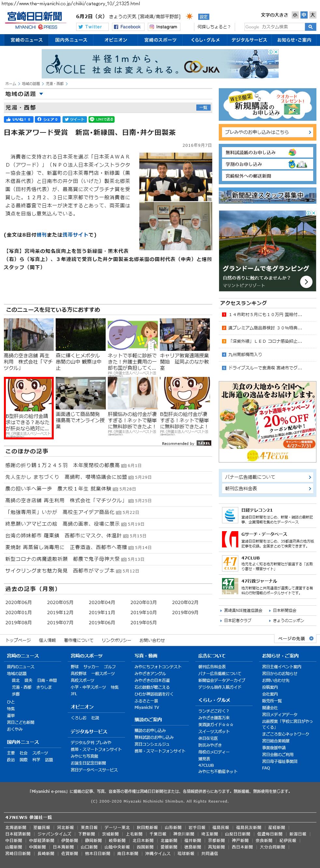Image resolution: width=320 pixels, height=868 pixels.
Task: Open article 感謝の折り鶴１万２４５羽
Action: 63,465
